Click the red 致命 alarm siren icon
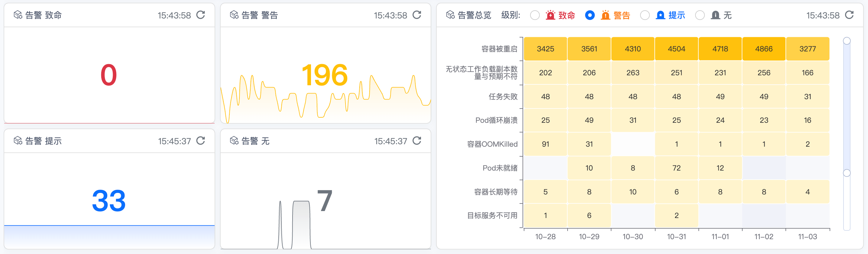The image size is (868, 254). (550, 15)
